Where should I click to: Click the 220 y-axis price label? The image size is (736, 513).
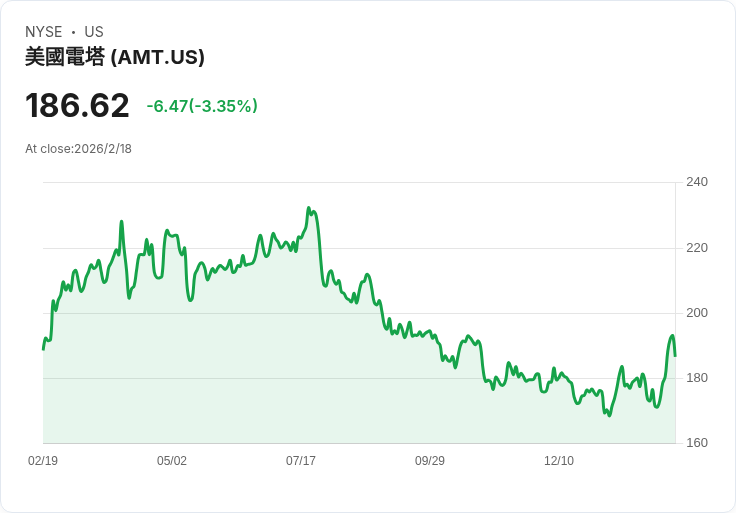point(697,248)
